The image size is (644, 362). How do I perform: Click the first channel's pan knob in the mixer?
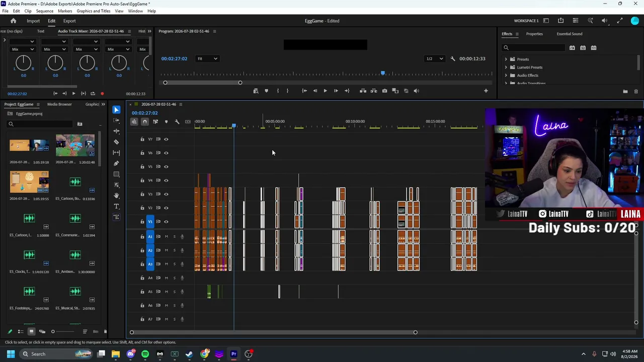pos(23,63)
